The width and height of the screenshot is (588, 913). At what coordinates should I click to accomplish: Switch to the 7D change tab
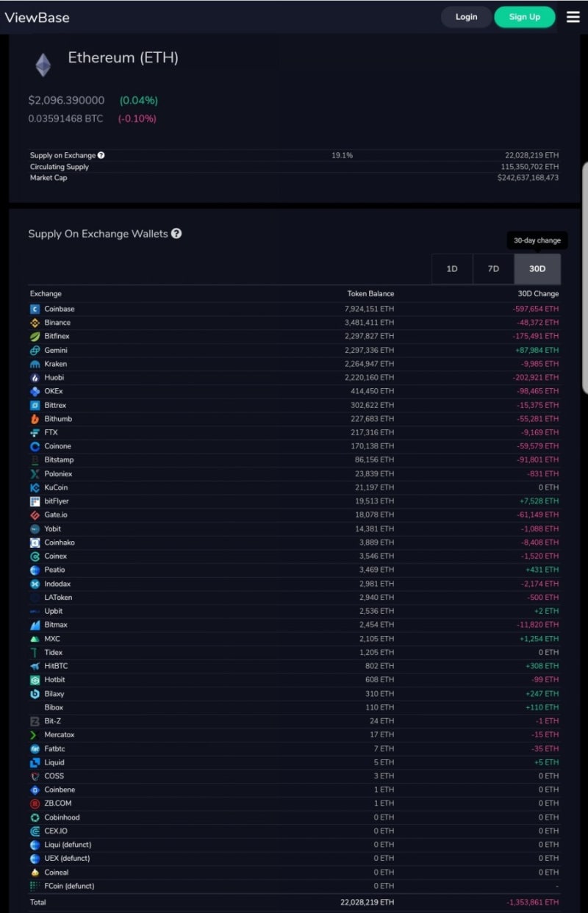coord(493,269)
